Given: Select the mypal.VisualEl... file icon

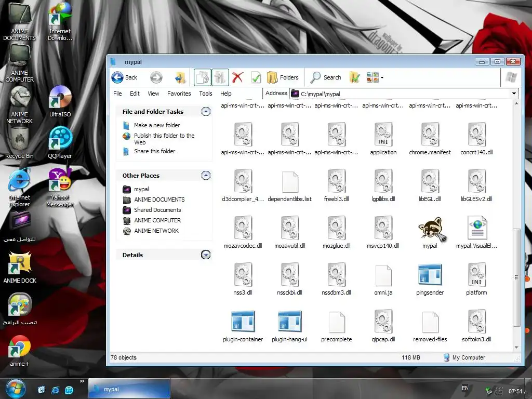Looking at the screenshot, I should tap(477, 228).
